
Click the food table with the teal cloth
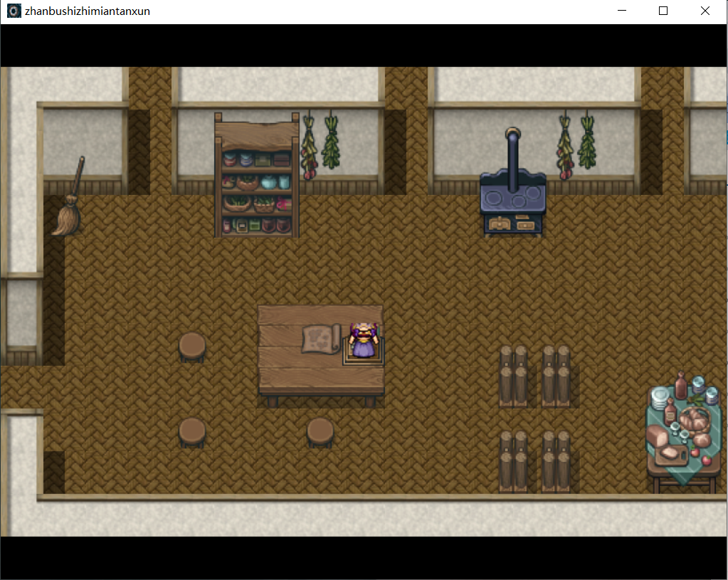tap(683, 432)
